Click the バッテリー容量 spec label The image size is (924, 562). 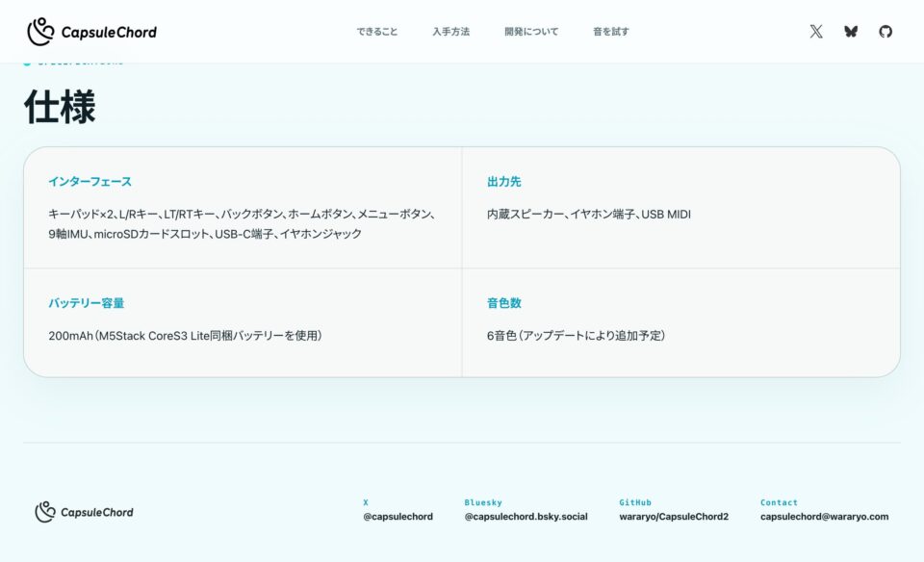(x=86, y=303)
